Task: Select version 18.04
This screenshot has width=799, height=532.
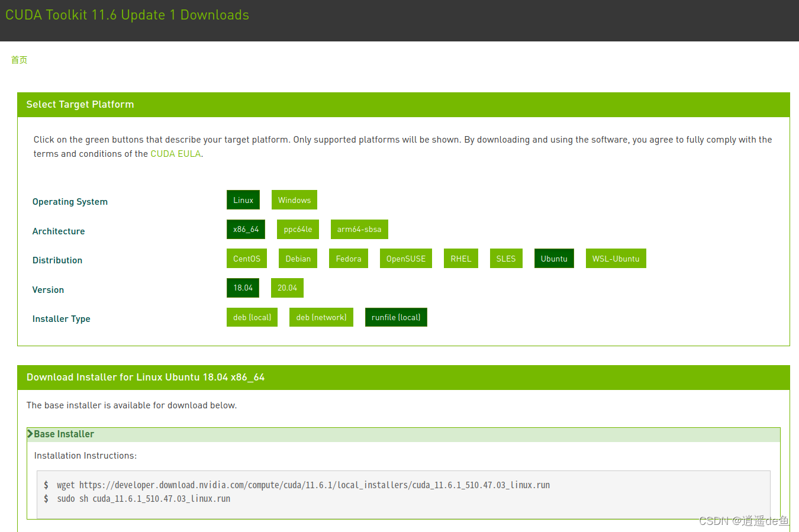Action: pyautogui.click(x=243, y=288)
